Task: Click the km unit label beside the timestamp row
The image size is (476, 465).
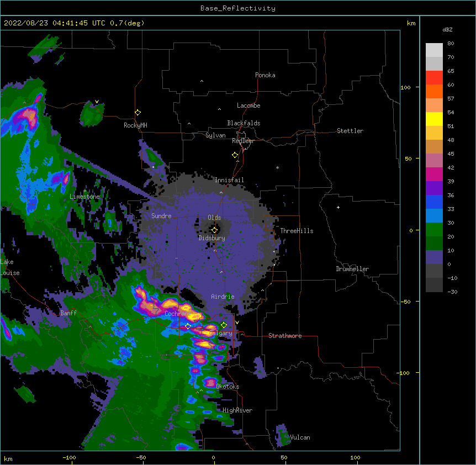Action: coord(411,23)
